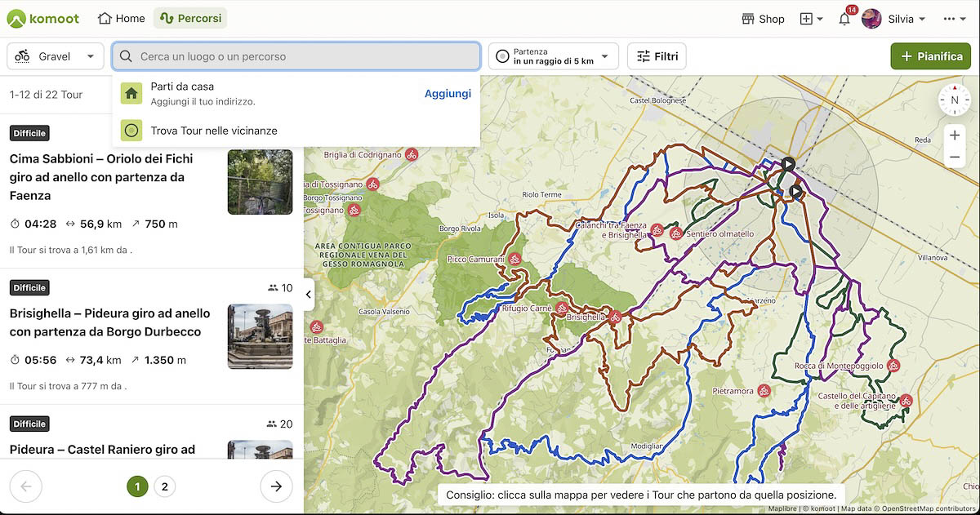Click the green Pianifica button
The width and height of the screenshot is (980, 515).
(x=930, y=56)
